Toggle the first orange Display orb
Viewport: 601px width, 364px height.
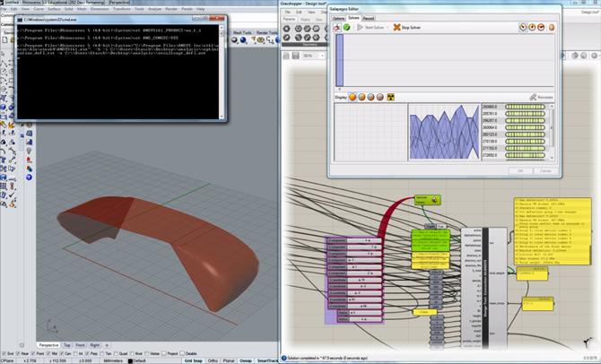[x=353, y=98]
